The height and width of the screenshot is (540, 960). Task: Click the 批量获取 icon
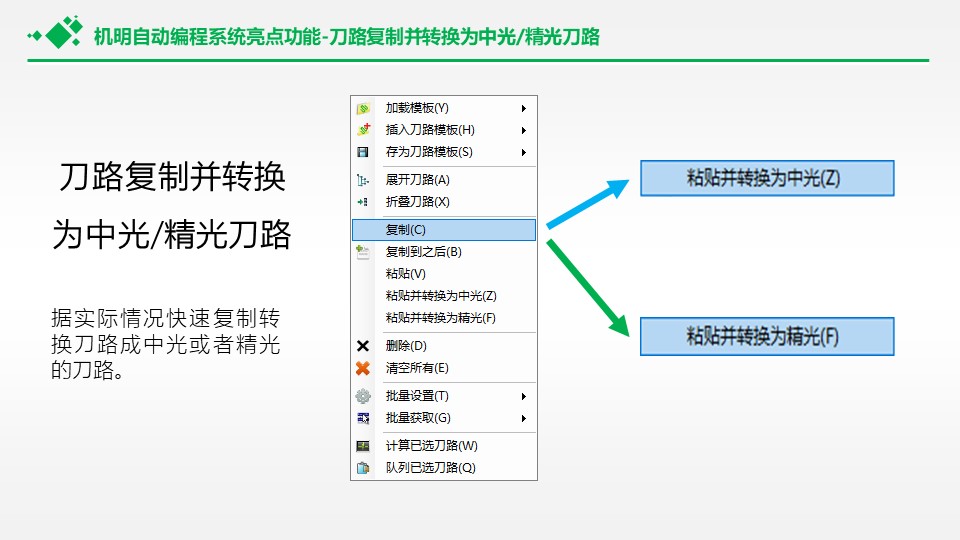[x=362, y=418]
